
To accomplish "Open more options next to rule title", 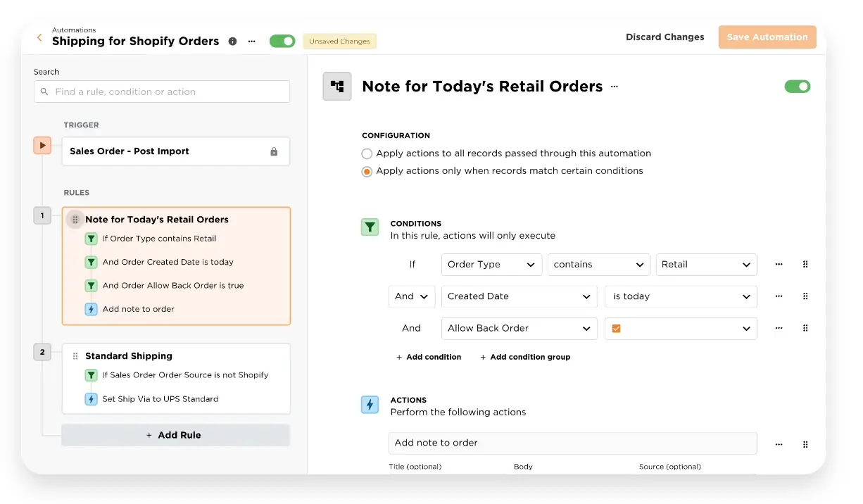I will pos(615,87).
